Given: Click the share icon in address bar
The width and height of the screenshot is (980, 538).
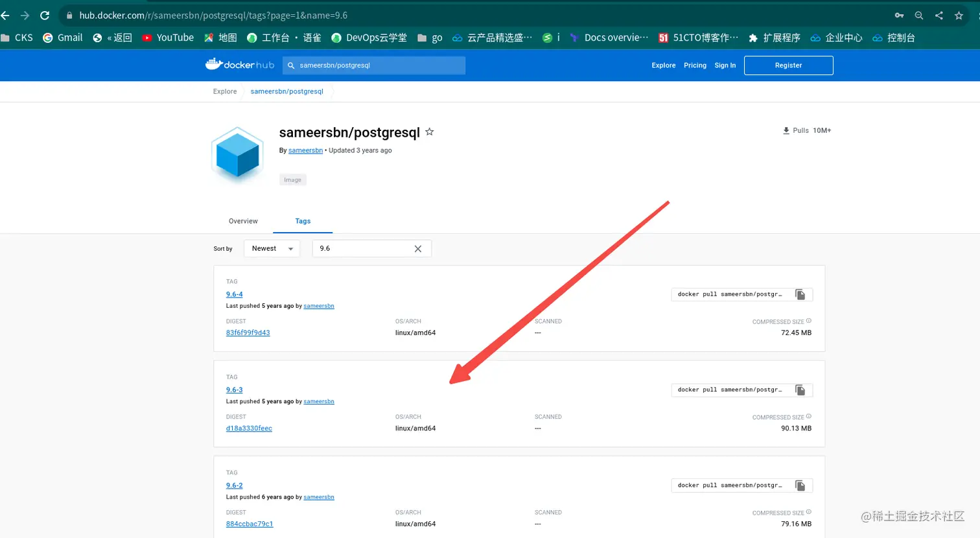Looking at the screenshot, I should click(939, 16).
